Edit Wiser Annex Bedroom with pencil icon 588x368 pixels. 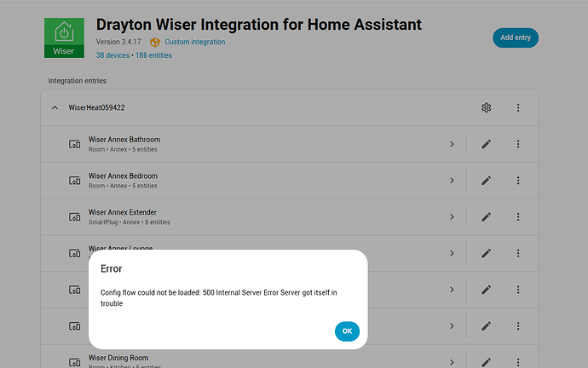pyautogui.click(x=486, y=181)
